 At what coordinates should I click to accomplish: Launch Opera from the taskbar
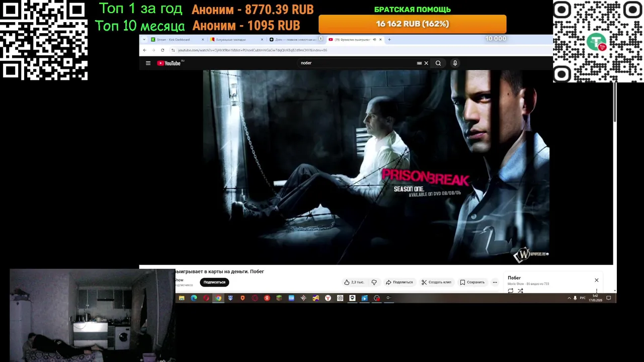[206, 298]
